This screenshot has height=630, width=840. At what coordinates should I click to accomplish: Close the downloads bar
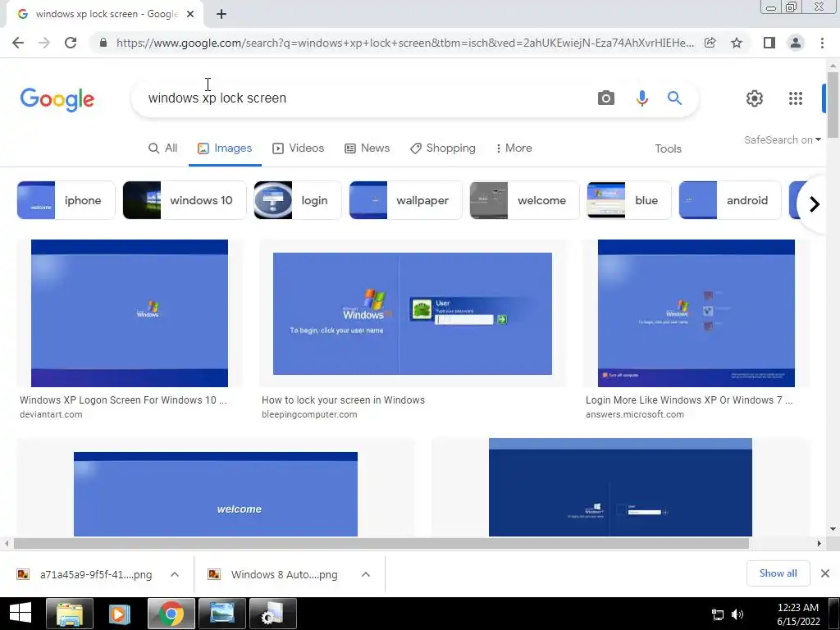pyautogui.click(x=825, y=573)
